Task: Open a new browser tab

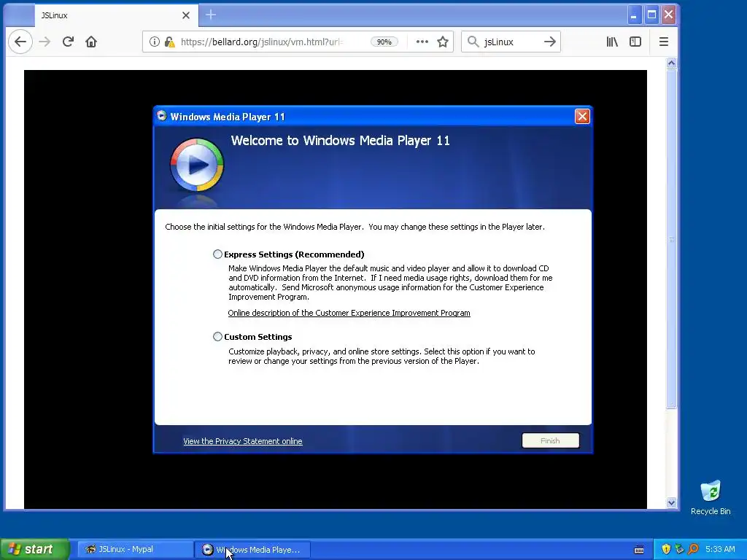Action: pyautogui.click(x=211, y=15)
